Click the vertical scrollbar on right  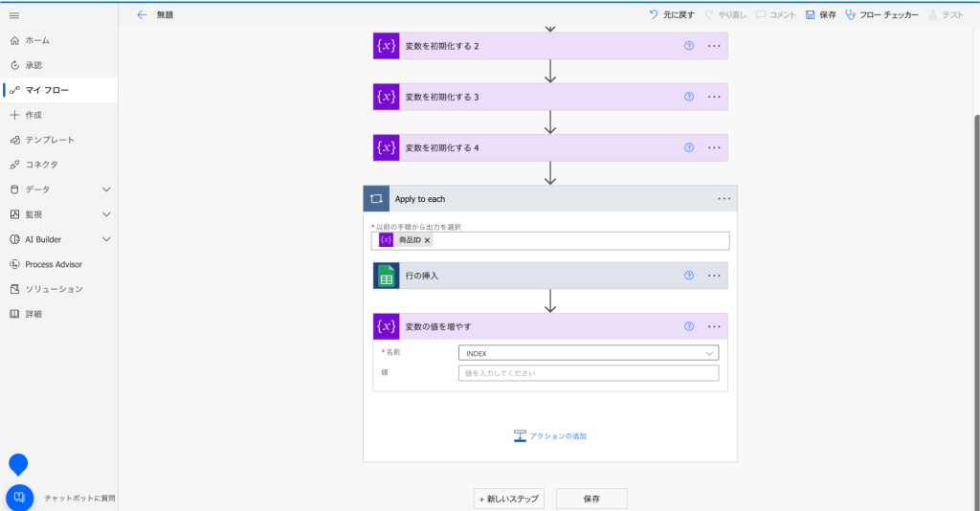point(976,312)
